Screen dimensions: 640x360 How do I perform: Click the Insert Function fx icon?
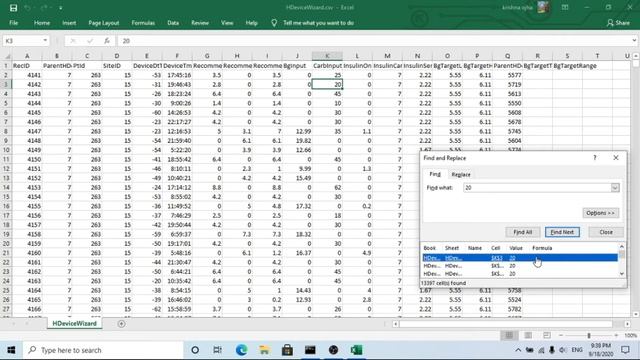107,41
